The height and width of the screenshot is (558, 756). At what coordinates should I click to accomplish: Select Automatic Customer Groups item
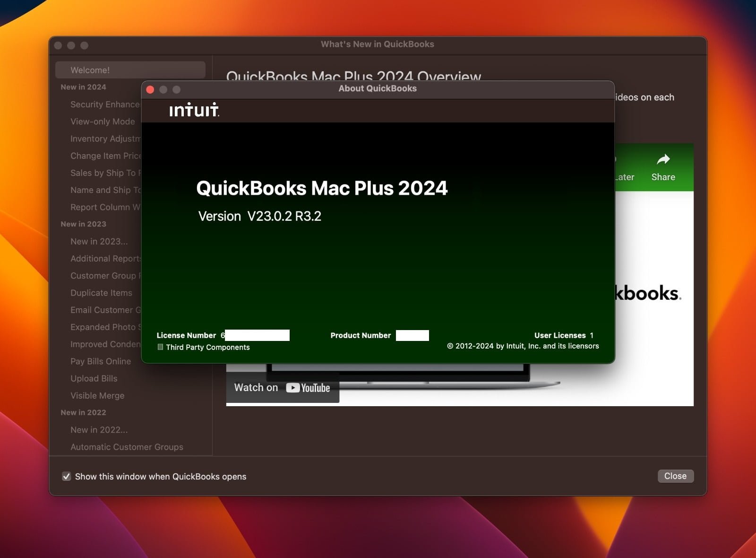127,447
